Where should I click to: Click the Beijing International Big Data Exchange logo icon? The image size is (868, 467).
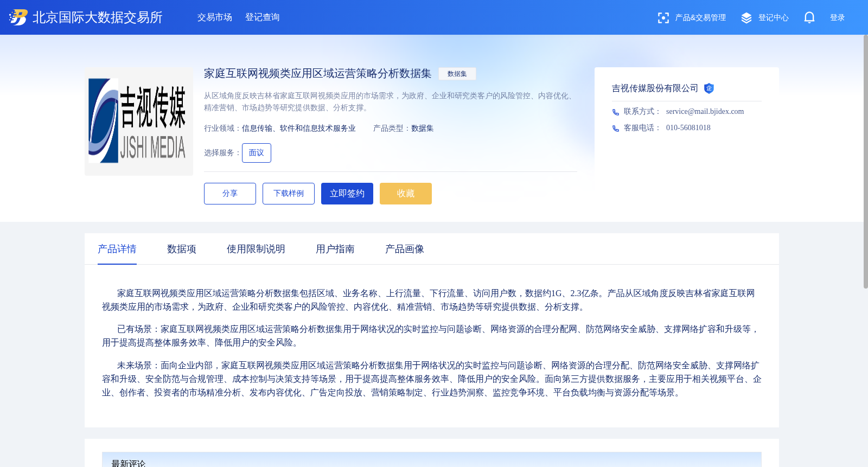[x=18, y=17]
